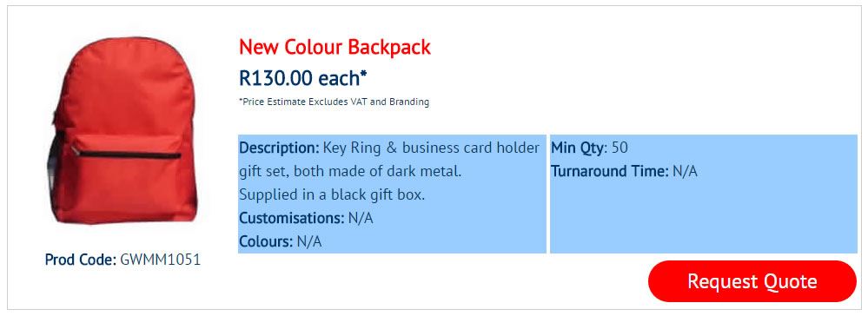
Task: Click the Request Quote button
Action: coord(752,281)
